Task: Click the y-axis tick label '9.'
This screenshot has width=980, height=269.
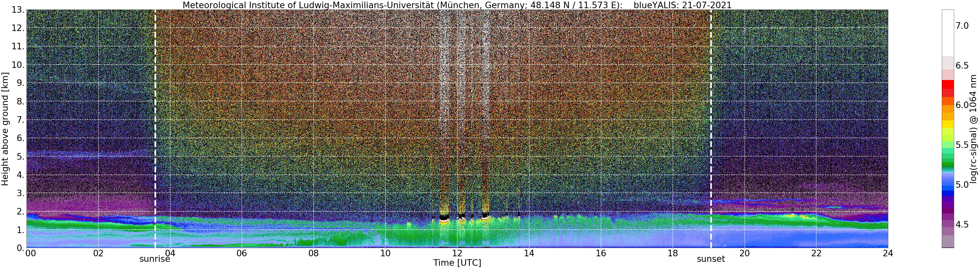Action: (x=20, y=83)
